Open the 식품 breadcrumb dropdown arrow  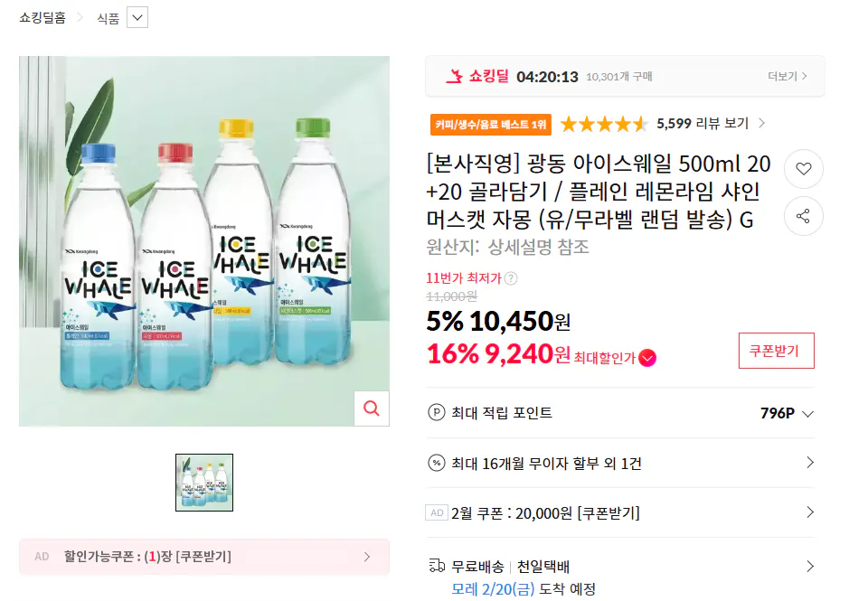[x=138, y=17]
